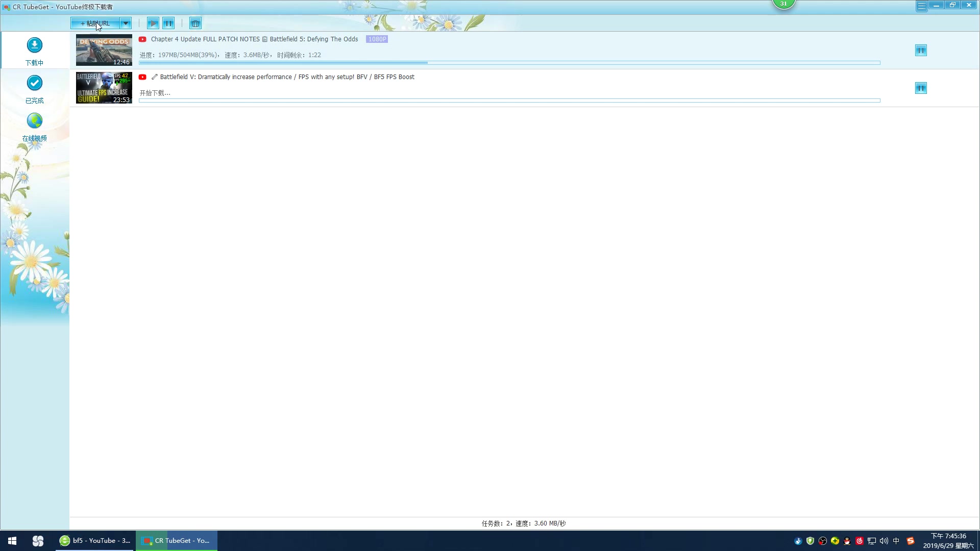The height and width of the screenshot is (551, 980).
Task: Click the pencil edit icon by Battlefield V title
Action: [154, 77]
